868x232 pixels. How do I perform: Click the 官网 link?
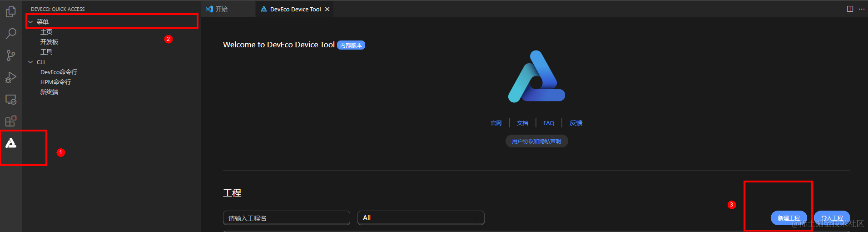pyautogui.click(x=496, y=123)
